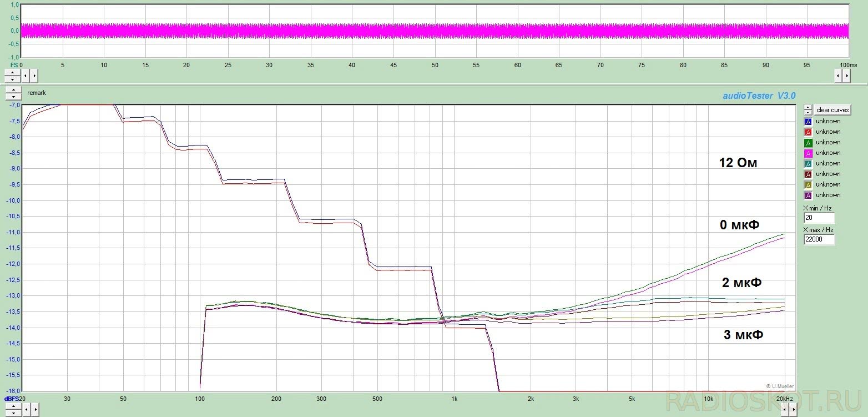868x417 pixels.
Task: Click the X min / Hz input field
Action: (819, 218)
